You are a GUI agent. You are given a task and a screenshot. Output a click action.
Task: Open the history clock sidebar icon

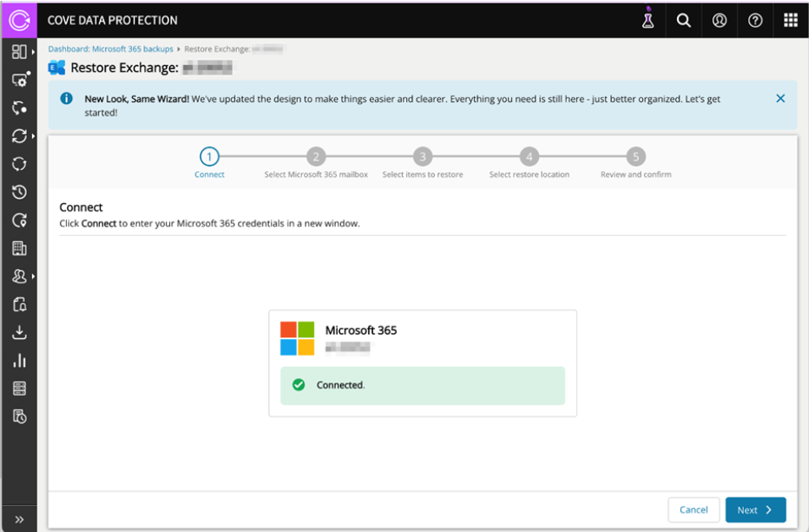(19, 192)
